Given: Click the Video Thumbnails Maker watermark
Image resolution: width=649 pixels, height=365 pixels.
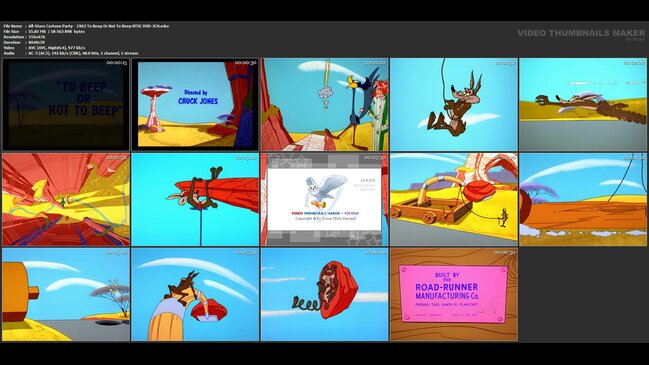Looking at the screenshot, I should point(581,33).
